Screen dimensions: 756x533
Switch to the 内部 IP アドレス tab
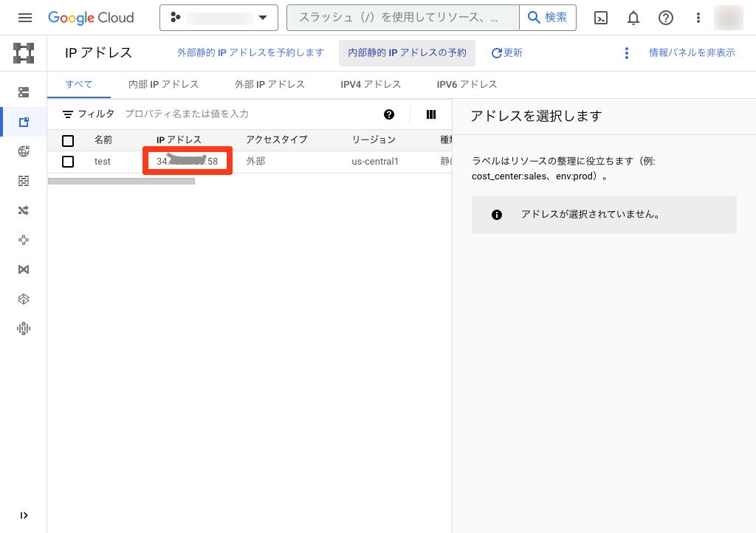pos(163,84)
